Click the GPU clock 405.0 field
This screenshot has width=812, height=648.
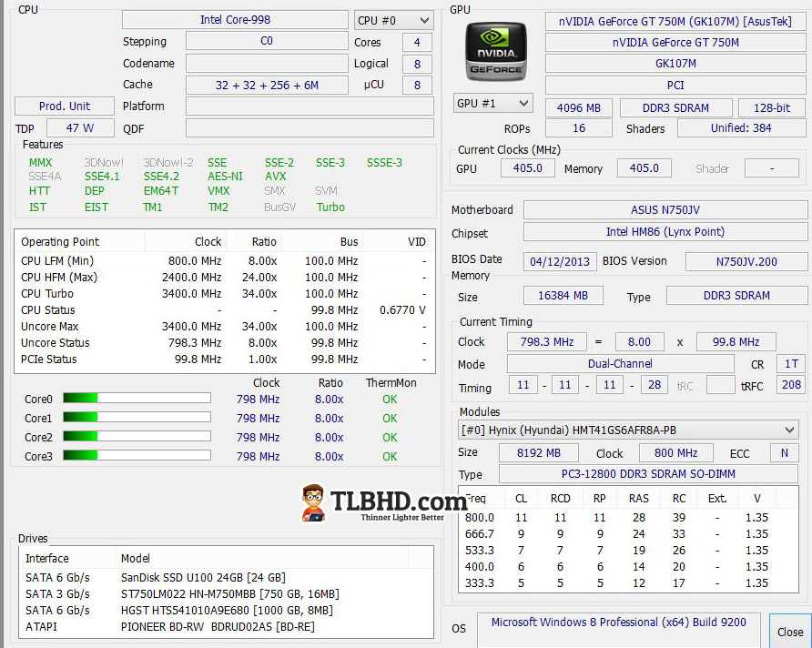[x=527, y=168]
